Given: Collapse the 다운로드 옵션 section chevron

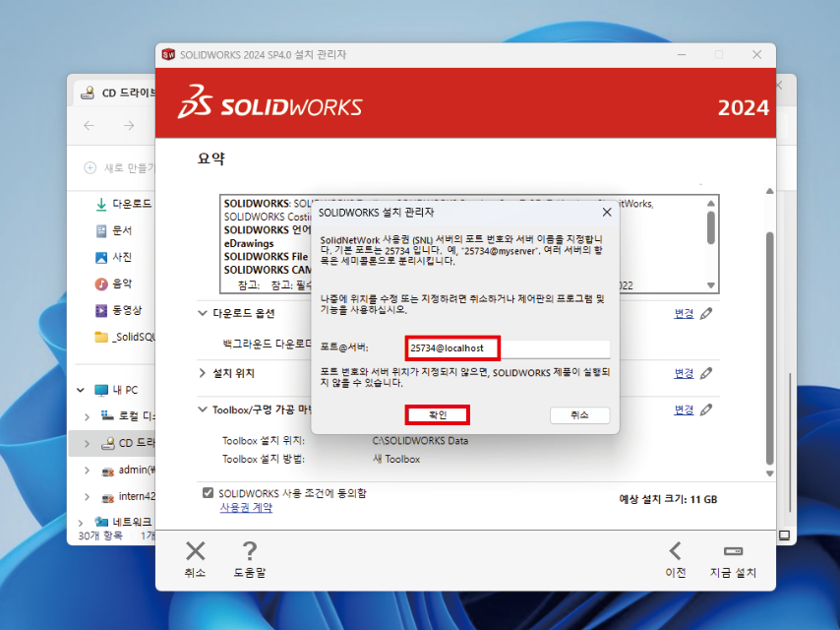Looking at the screenshot, I should tap(203, 313).
